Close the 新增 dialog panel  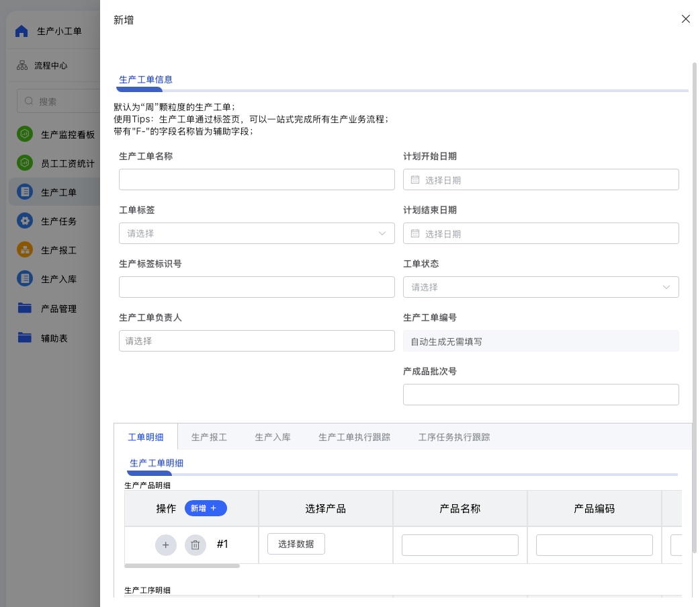[x=685, y=19]
